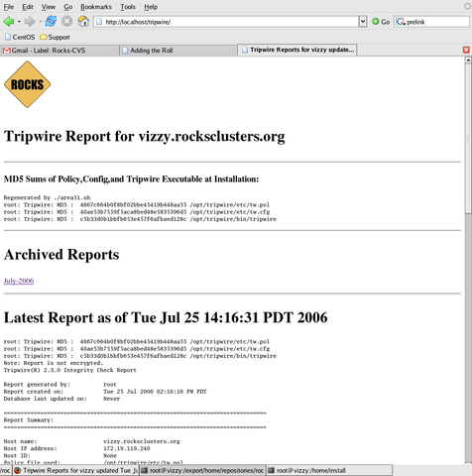Screen dimensions: 472x476
Task: Switch to the Adding the Roll tab
Action: (x=178, y=51)
